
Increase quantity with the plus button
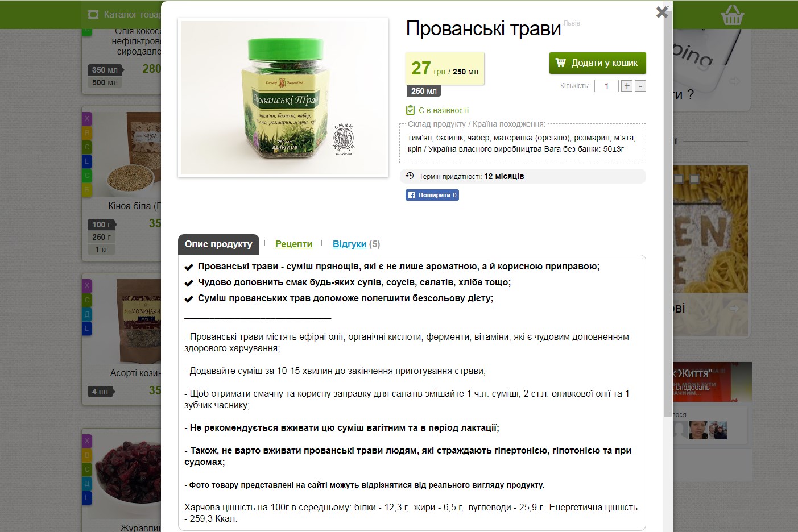tap(627, 86)
